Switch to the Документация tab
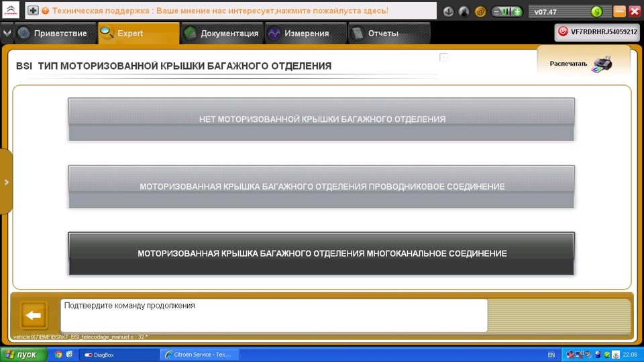This screenshot has width=644, height=362. (222, 34)
